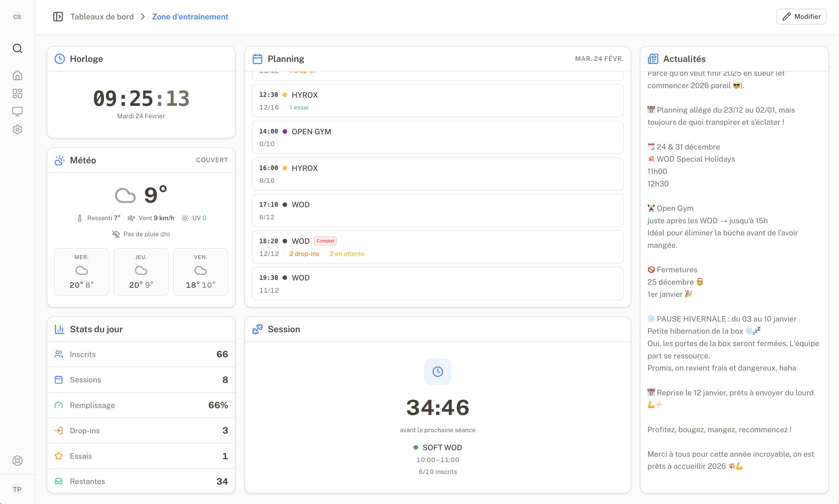Select the Actualités newspaper icon
The image size is (839, 504).
tap(653, 58)
